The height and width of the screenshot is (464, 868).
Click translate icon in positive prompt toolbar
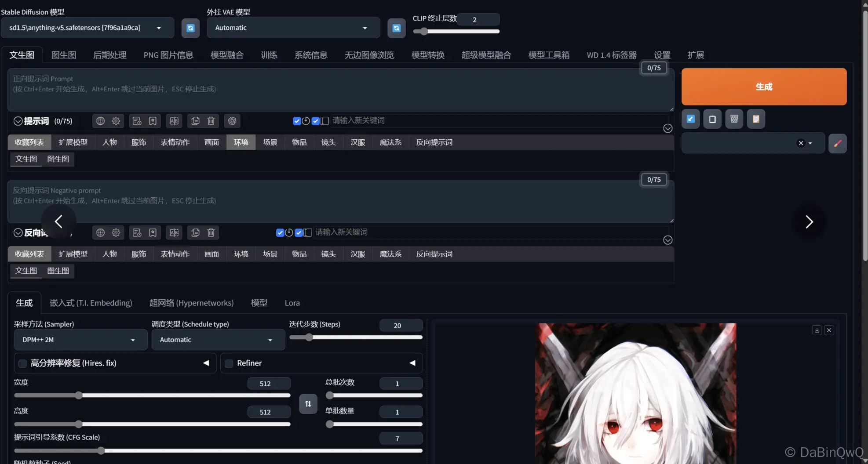(x=174, y=121)
